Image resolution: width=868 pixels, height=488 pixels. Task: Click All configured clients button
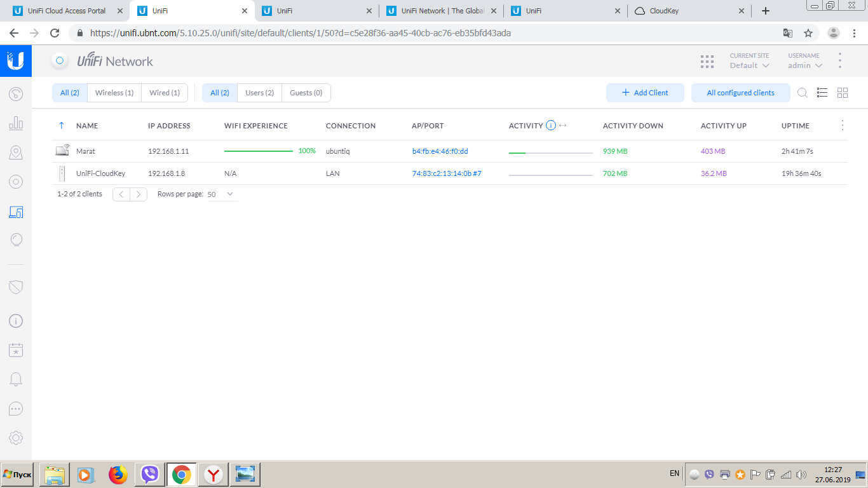(x=741, y=93)
